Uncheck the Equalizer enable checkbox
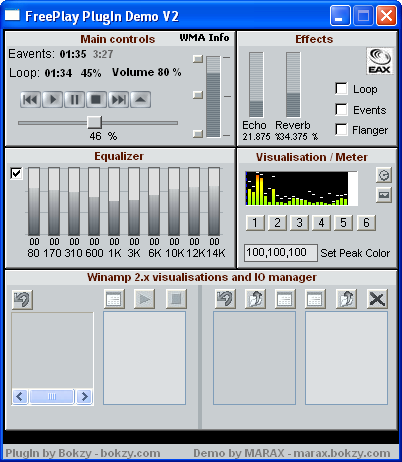 coord(16,173)
